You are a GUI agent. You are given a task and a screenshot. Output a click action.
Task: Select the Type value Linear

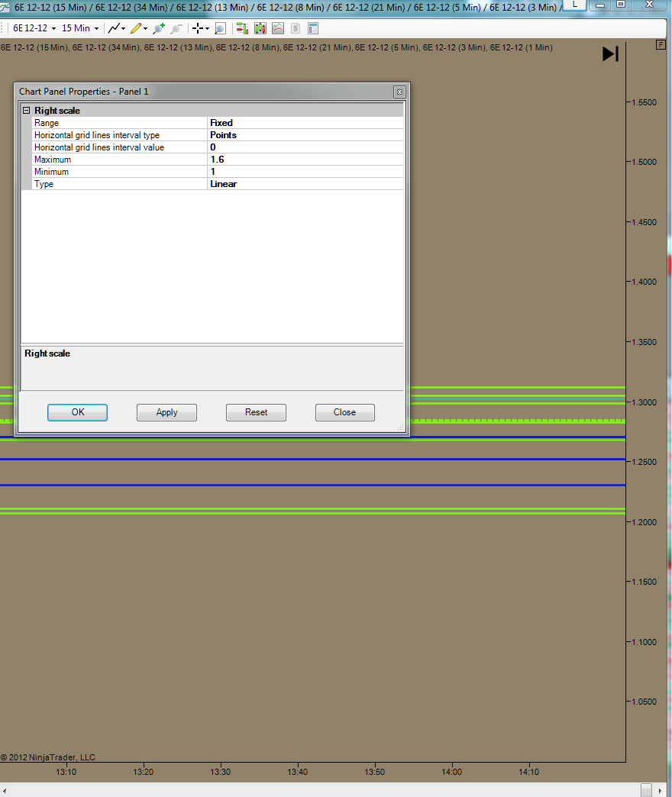305,183
